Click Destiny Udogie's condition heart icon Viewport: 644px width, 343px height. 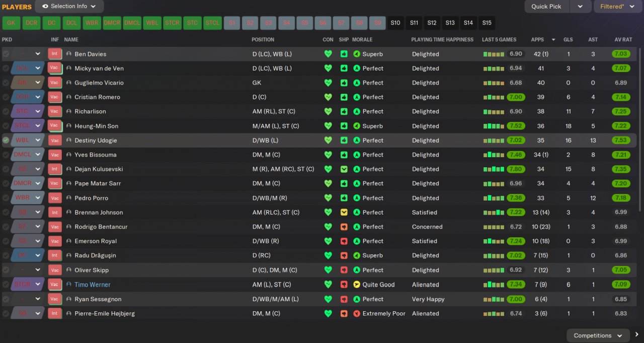(x=328, y=140)
